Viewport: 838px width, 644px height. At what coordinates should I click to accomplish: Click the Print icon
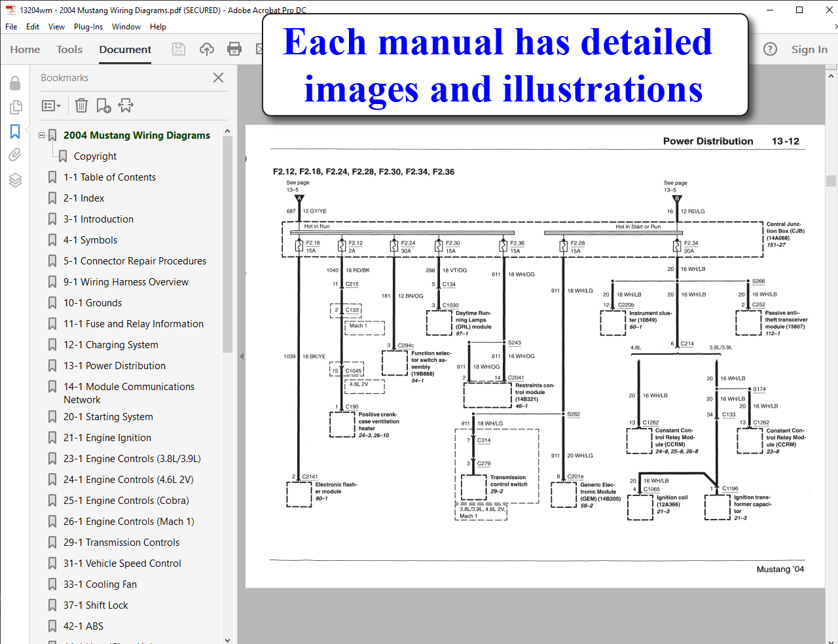pos(234,49)
